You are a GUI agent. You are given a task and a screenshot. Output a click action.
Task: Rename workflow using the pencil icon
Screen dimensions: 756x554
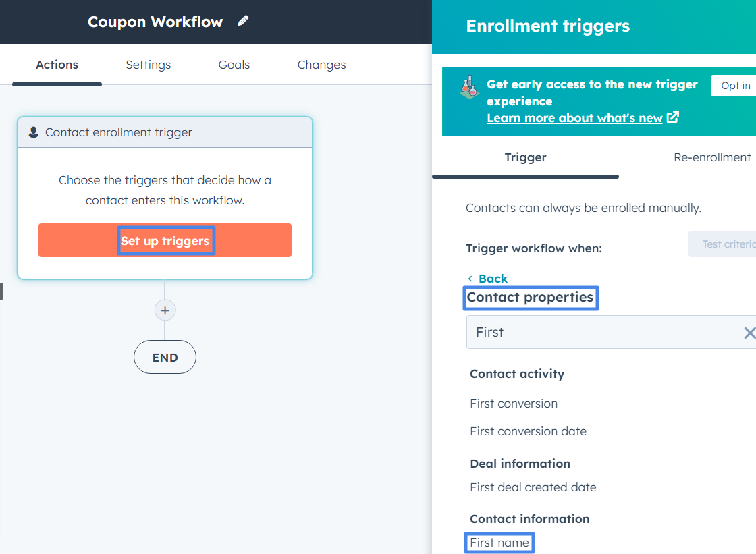click(x=243, y=21)
